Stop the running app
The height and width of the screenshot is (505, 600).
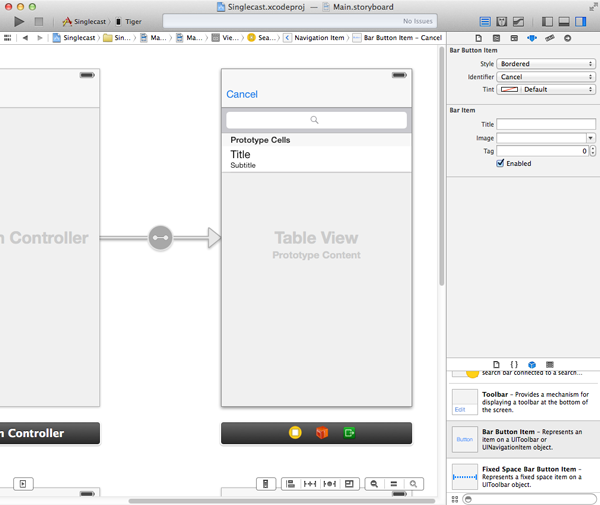point(39,22)
